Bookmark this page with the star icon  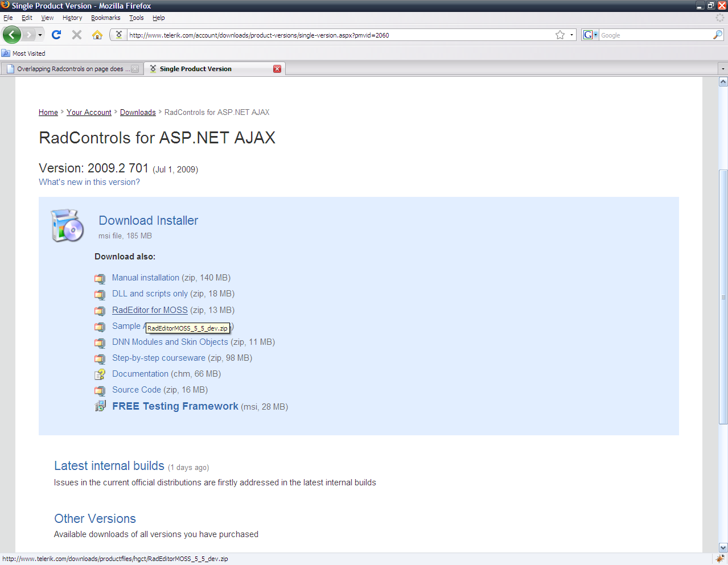coord(560,35)
